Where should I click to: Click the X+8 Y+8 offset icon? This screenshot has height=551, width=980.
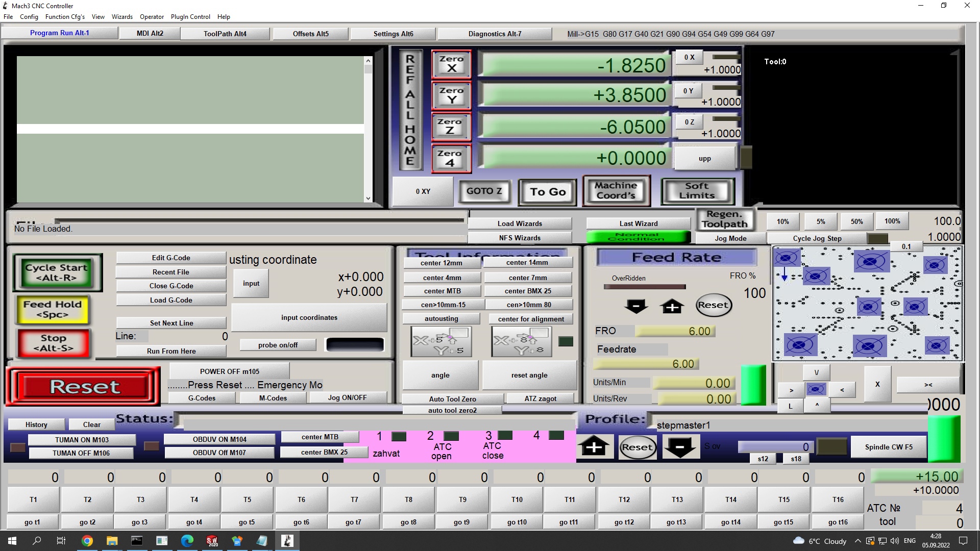click(522, 342)
